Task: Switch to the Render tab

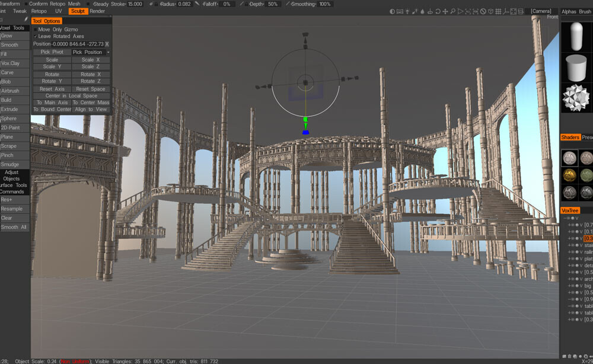Action: [x=97, y=11]
